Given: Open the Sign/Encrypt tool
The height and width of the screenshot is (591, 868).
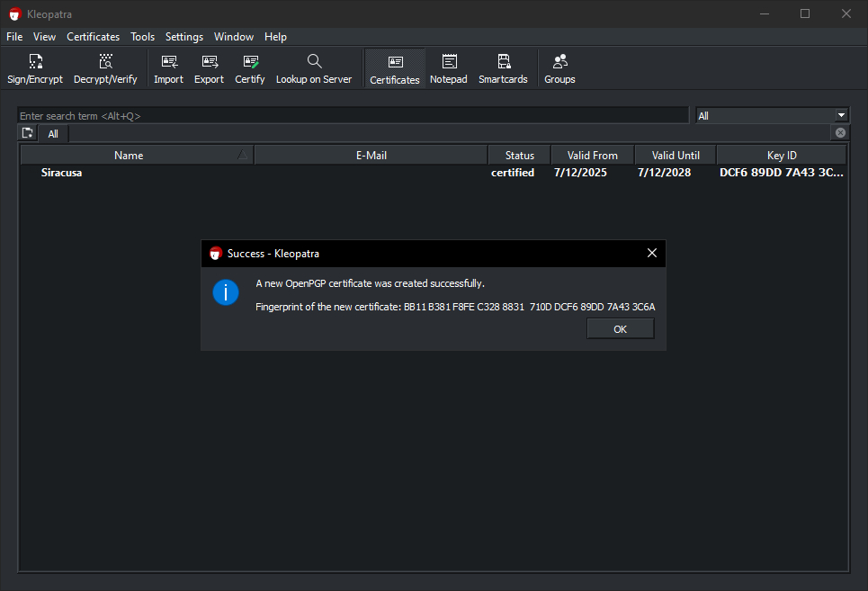Looking at the screenshot, I should pos(35,68).
